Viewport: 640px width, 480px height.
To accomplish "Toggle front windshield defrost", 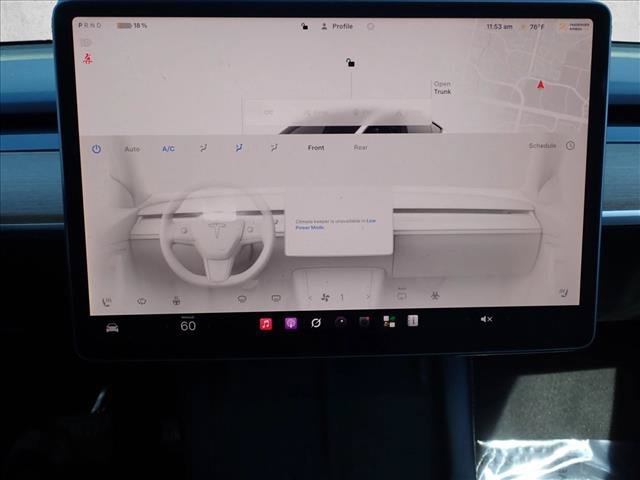I will pyautogui.click(x=242, y=300).
